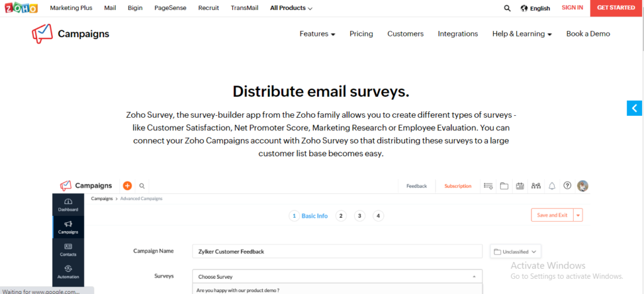644x294 pixels.
Task: Expand the All Products dropdown
Action: 291,8
